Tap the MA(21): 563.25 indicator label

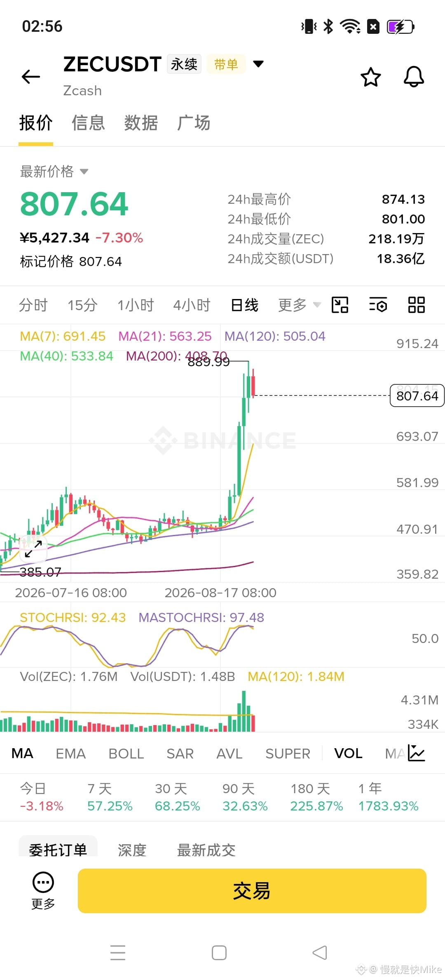165,336
